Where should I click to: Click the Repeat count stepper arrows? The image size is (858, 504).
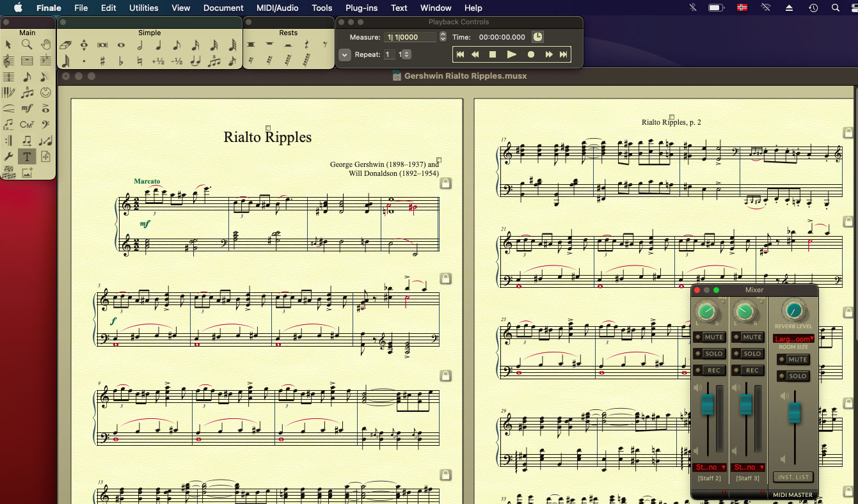pos(408,55)
